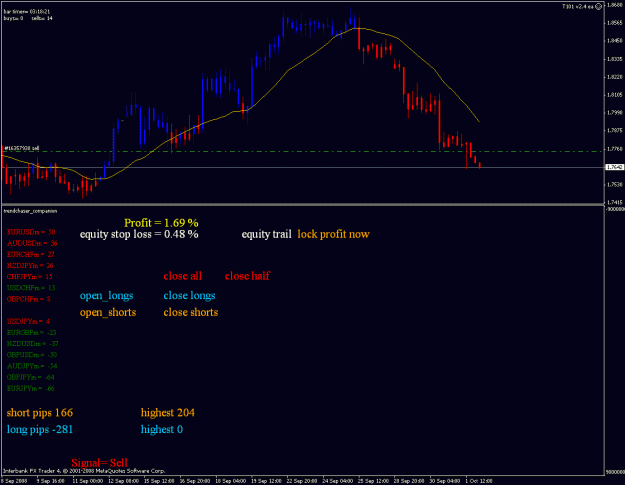This screenshot has height=485, width=625.
Task: Click the CHFJPYm = 15 row
Action: 29,277
